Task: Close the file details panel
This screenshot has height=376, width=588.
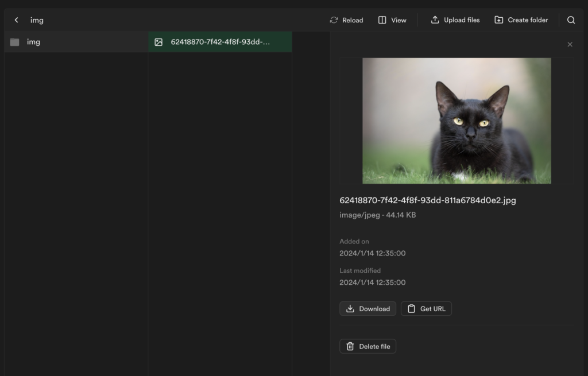Action: point(570,44)
